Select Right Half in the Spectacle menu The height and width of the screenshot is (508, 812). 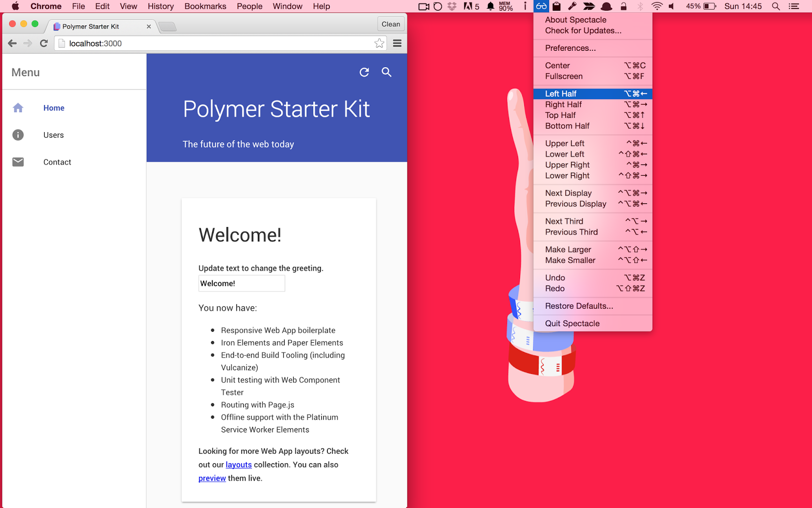tap(593, 104)
